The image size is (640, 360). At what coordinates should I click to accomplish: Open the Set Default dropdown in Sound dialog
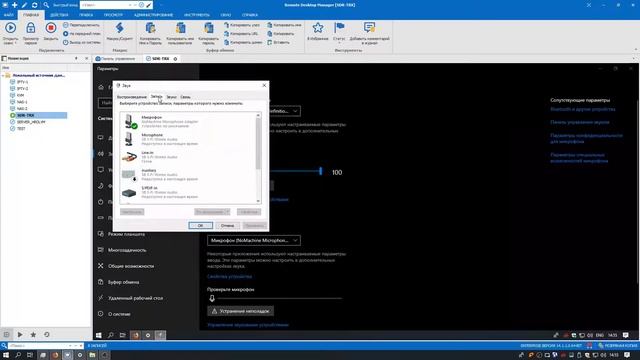(212, 212)
